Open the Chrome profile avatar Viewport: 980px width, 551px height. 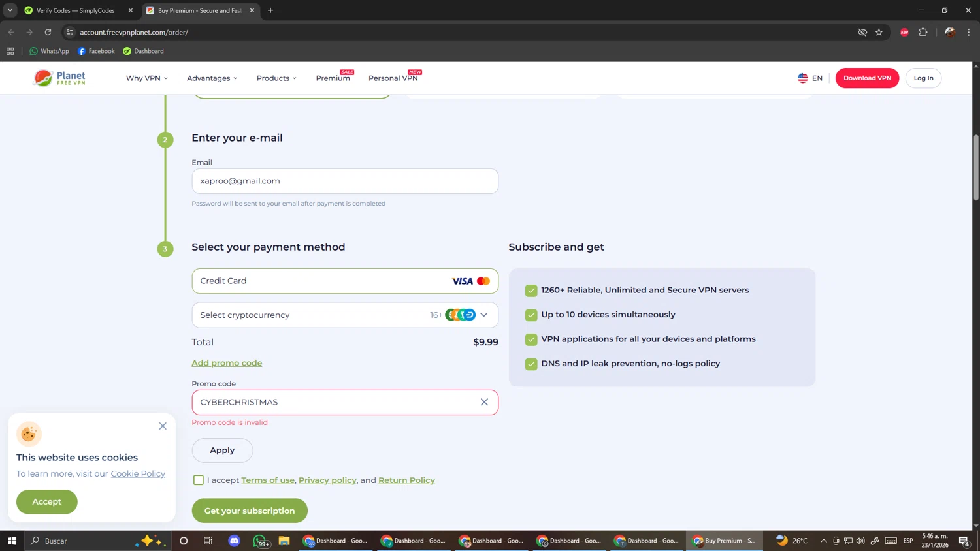[950, 32]
